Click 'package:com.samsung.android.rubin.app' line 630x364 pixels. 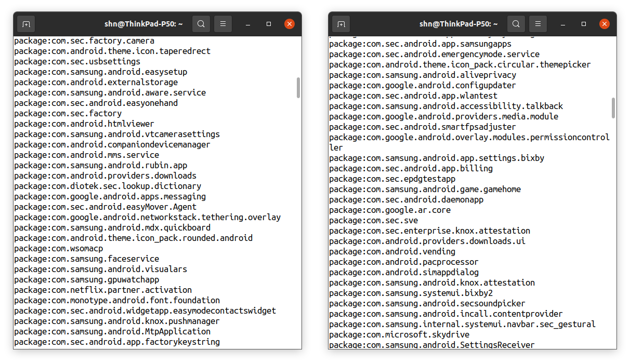(101, 165)
